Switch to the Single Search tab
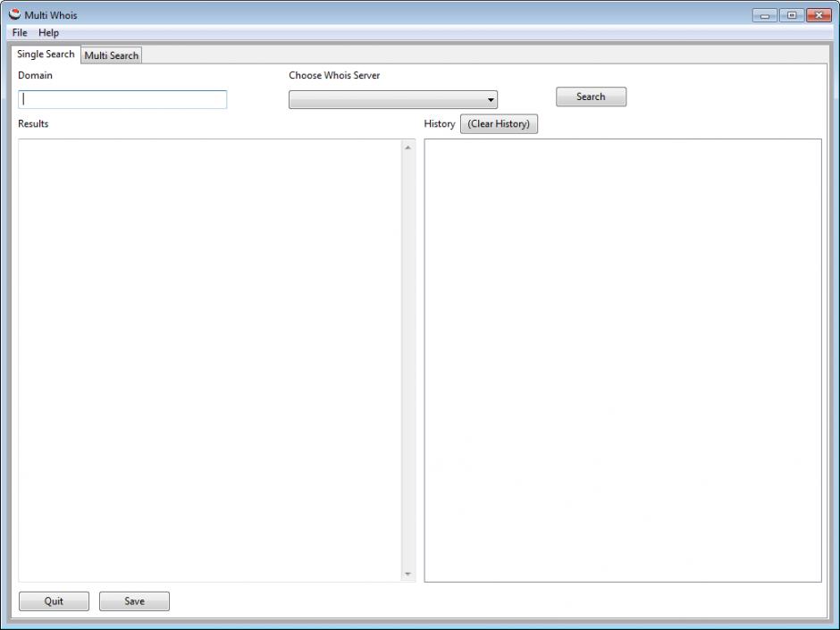The height and width of the screenshot is (630, 840). tap(46, 55)
